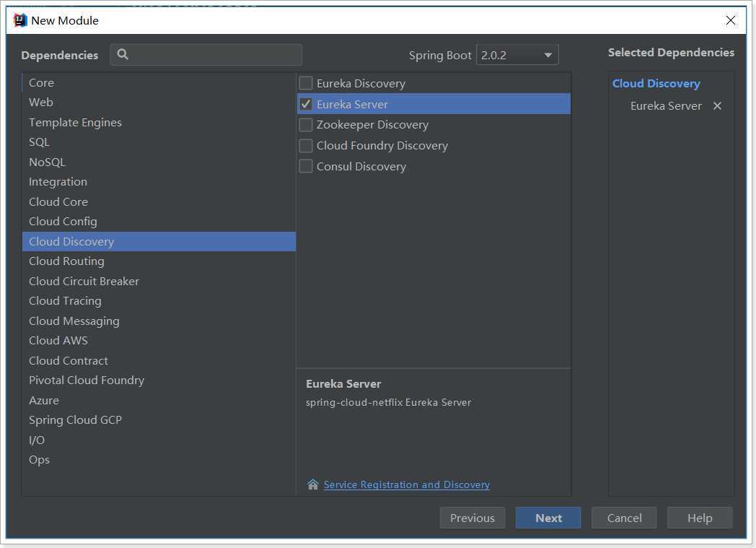Select Pivotal Cloud Foundry category

click(x=159, y=380)
